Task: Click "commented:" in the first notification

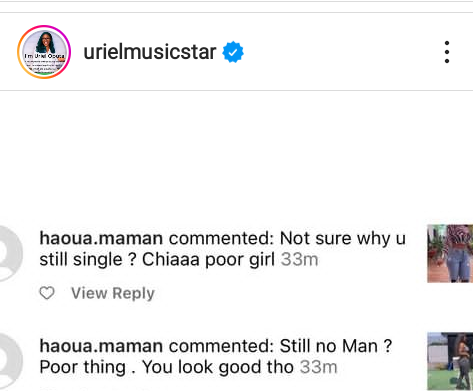Action: (x=221, y=238)
